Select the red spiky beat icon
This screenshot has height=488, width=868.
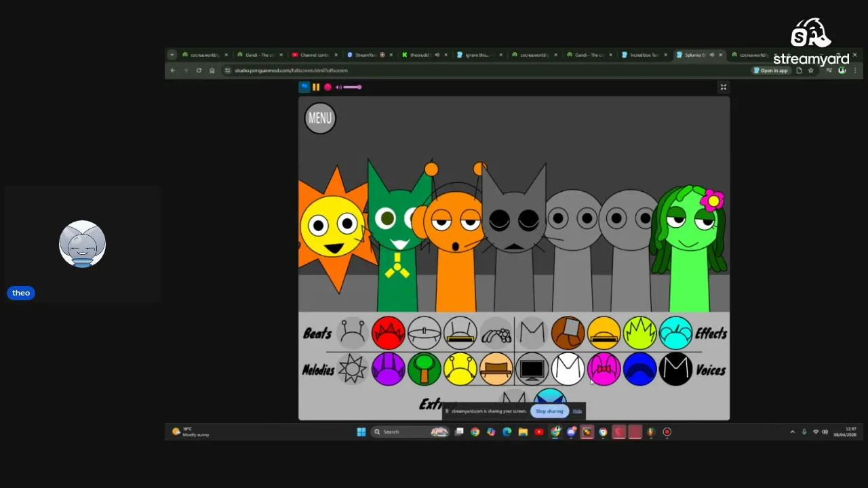pos(389,333)
